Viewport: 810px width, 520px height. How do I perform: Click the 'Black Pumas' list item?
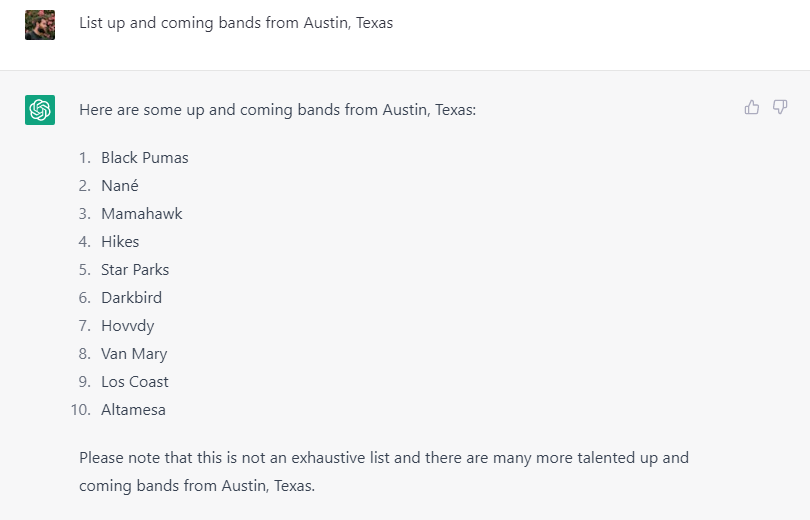click(x=145, y=157)
